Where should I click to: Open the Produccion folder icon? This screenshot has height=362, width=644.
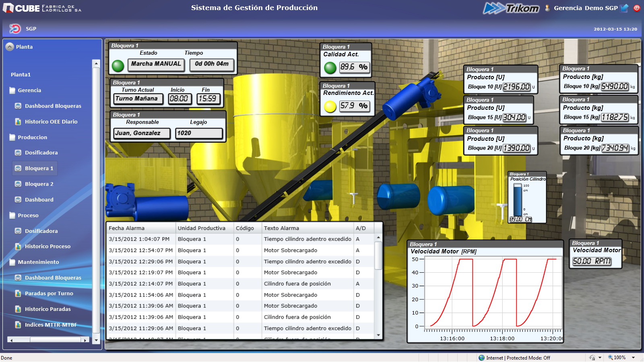coord(12,137)
